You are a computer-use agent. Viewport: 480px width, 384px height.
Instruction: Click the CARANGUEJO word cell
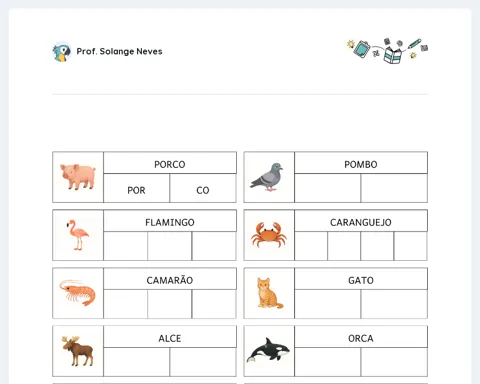tap(361, 221)
